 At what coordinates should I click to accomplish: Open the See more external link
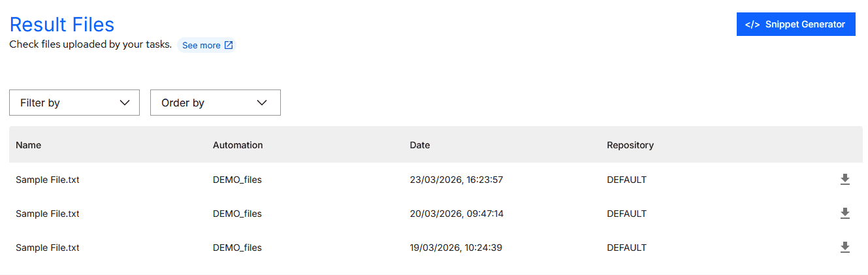207,46
